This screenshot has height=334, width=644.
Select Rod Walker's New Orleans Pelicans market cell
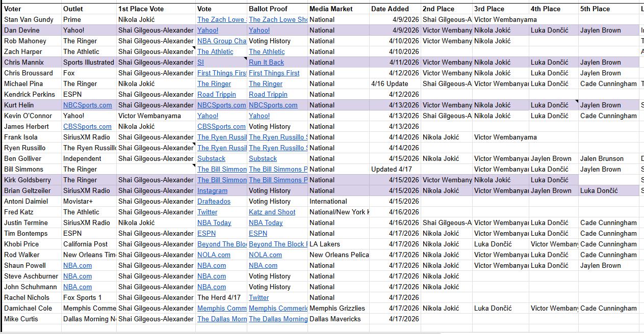click(339, 255)
